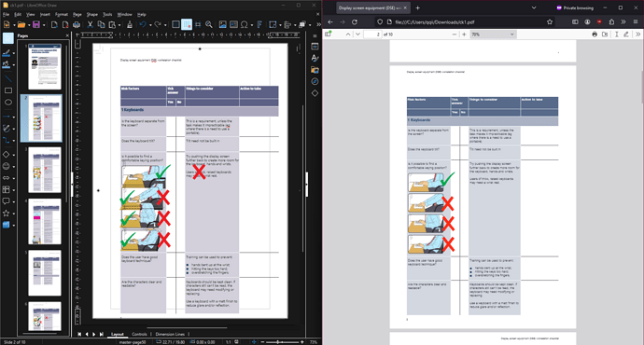644x345 pixels.
Task: Click the Save icon in Draw toolbar
Action: [x=36, y=24]
